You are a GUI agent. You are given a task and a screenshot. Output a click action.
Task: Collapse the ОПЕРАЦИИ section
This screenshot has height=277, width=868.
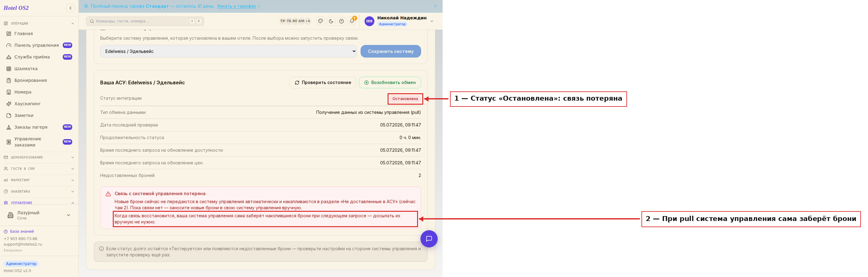coord(39,24)
